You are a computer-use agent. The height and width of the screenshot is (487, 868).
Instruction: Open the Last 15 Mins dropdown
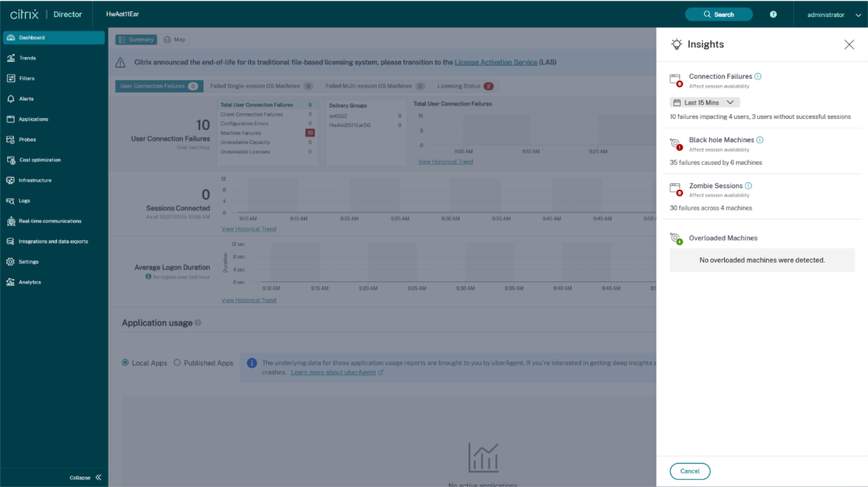point(705,103)
